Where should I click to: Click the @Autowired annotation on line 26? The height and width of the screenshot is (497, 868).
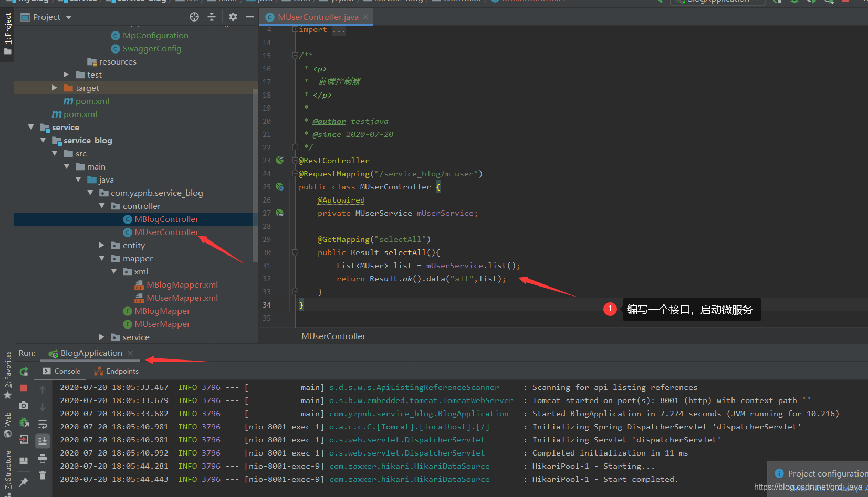[x=341, y=200]
